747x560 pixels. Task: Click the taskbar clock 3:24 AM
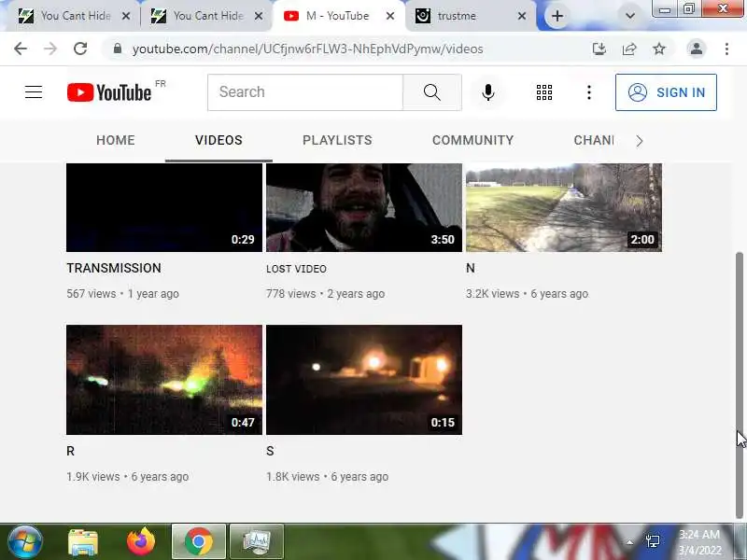[x=698, y=534]
